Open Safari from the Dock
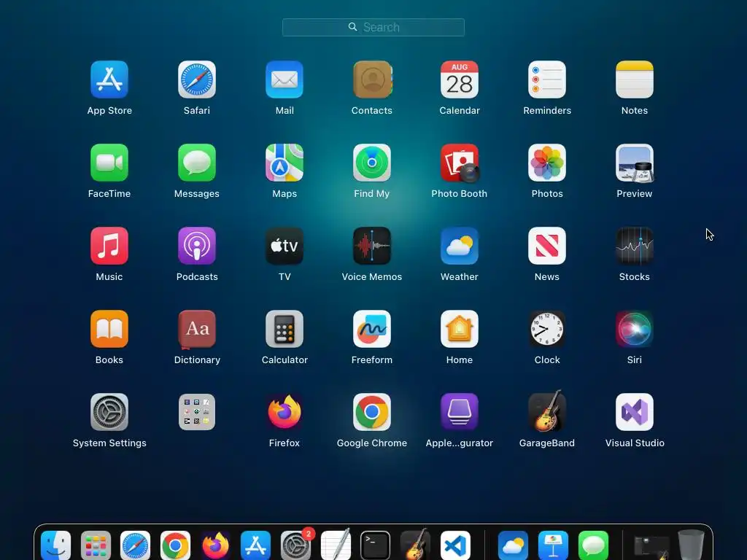This screenshot has width=747, height=560. [135, 545]
